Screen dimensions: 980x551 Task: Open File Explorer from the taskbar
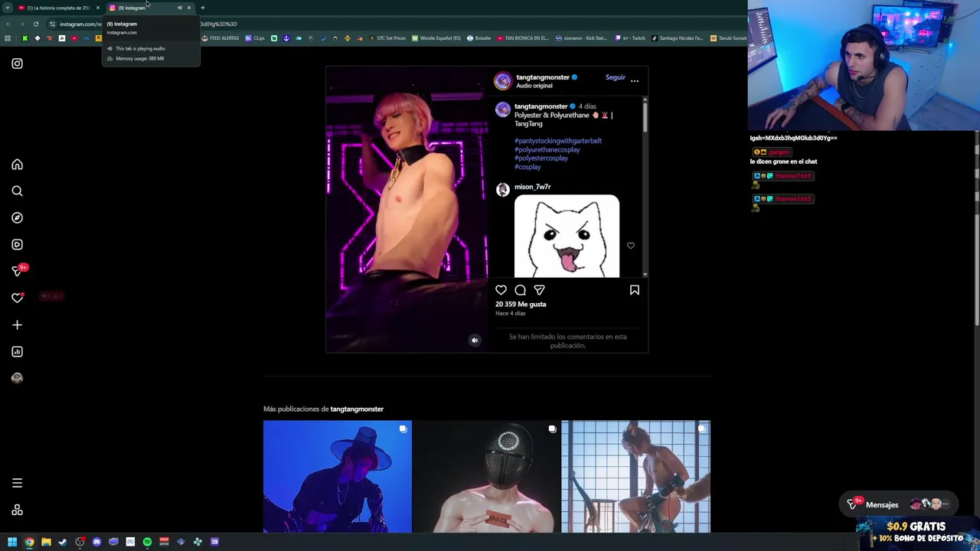pos(46,542)
